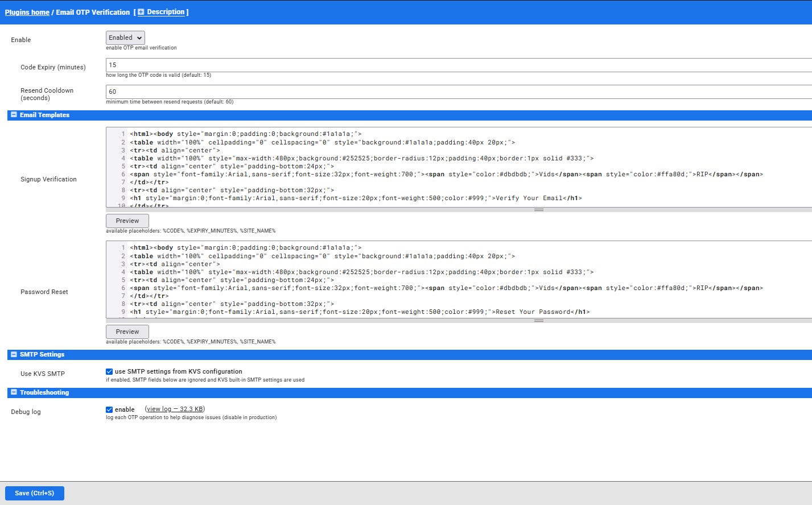Toggle use SMTP settings from KVS checkbox

[x=109, y=371]
